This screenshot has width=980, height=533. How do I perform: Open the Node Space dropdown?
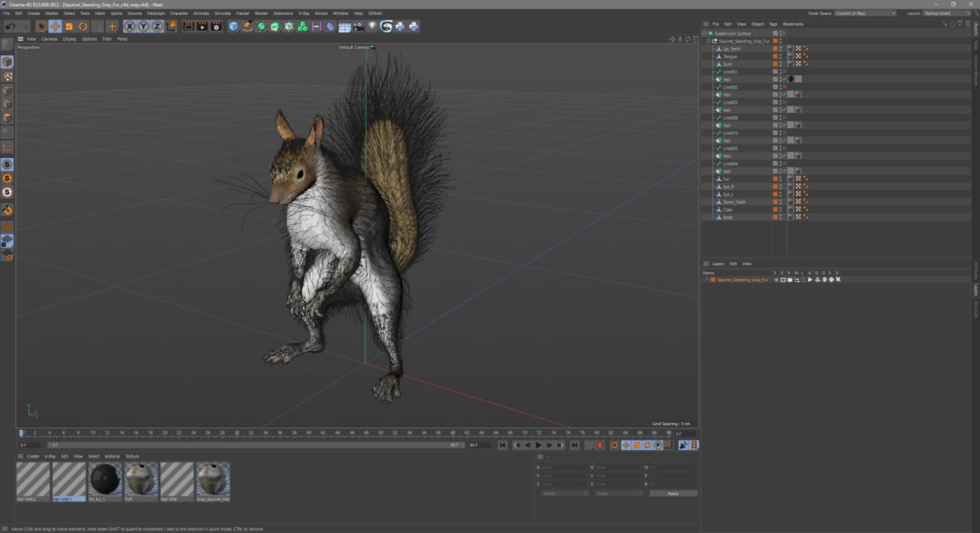tap(865, 13)
